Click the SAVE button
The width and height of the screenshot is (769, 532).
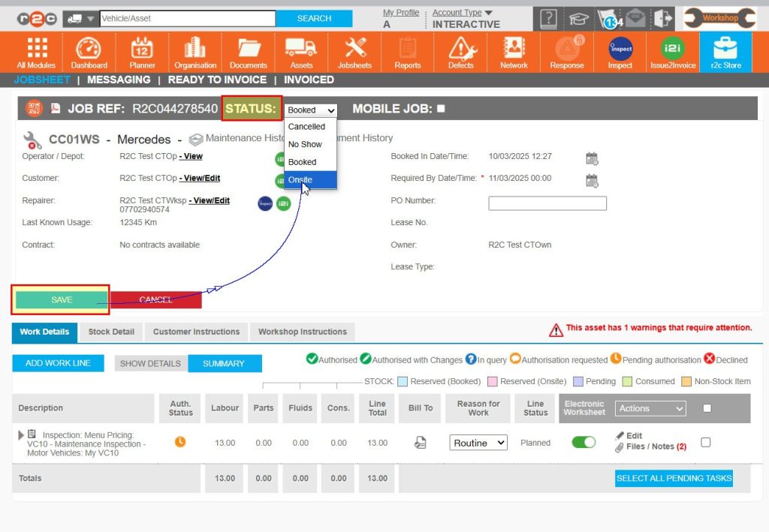60,299
